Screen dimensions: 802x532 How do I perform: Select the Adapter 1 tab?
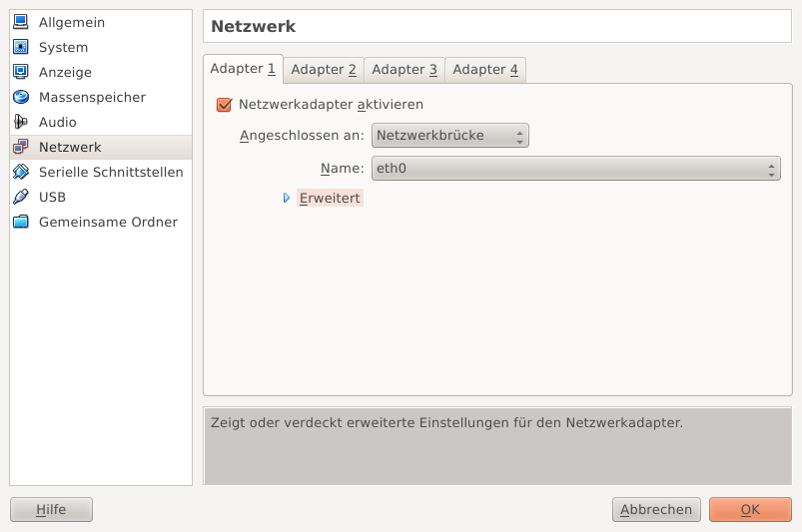[243, 69]
